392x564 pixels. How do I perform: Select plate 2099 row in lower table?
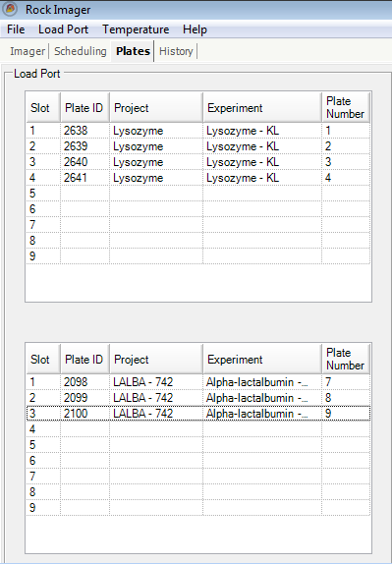pyautogui.click(x=198, y=398)
